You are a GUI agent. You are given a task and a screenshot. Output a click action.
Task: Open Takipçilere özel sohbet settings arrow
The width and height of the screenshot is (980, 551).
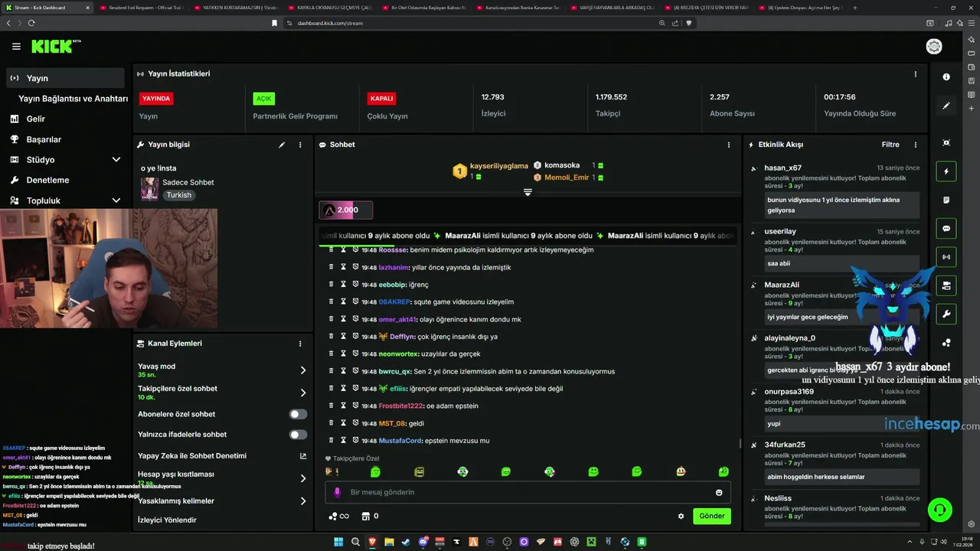[302, 393]
